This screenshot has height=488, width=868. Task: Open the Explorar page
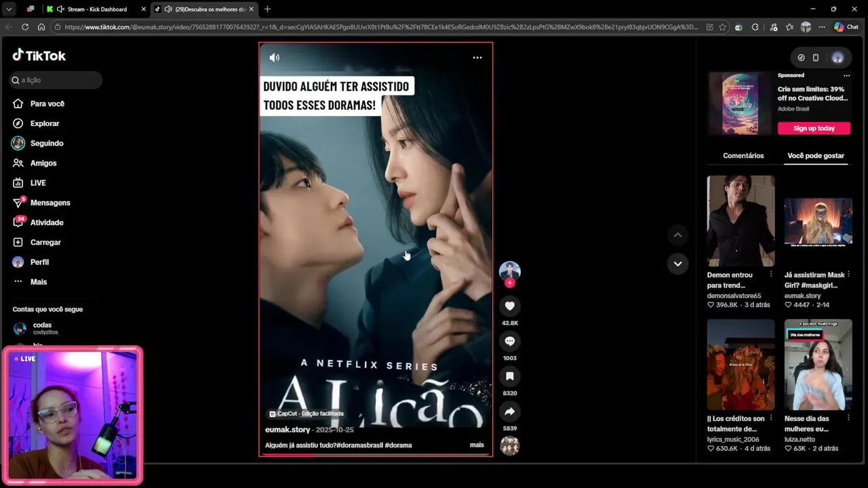click(36, 123)
